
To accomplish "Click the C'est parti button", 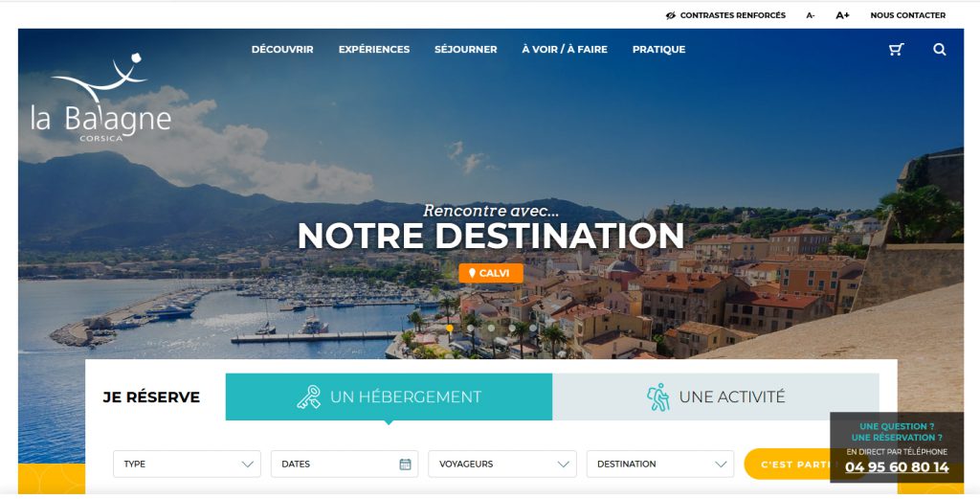I will (788, 464).
